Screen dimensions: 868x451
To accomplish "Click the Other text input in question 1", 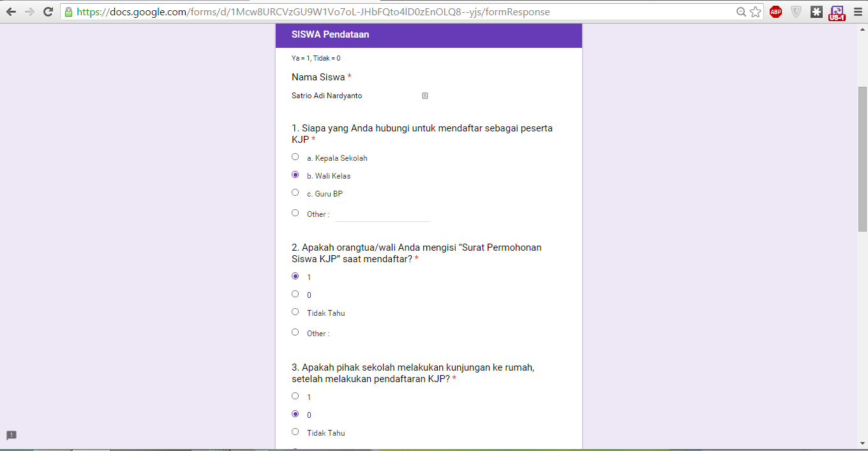I will tap(383, 214).
